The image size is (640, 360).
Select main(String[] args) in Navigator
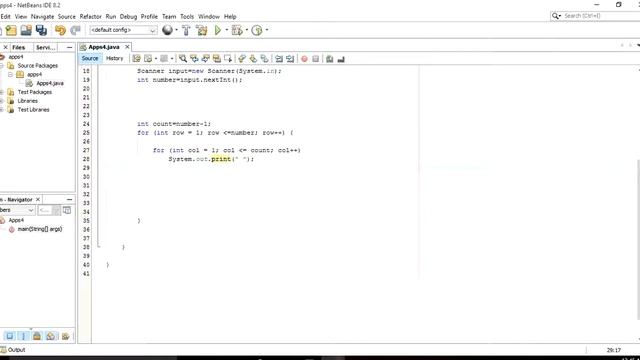(40, 229)
